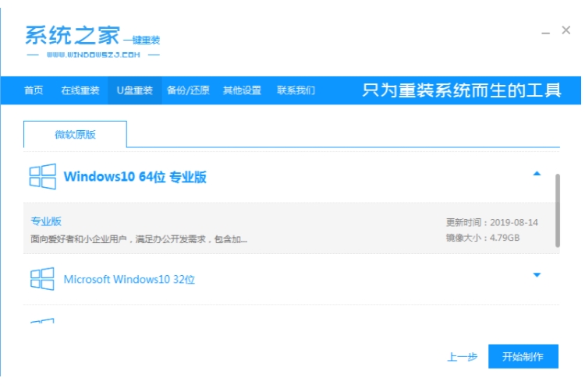The height and width of the screenshot is (392, 585).
Task: Expand the Microsoft Windows10 32位 arrow
Action: [x=537, y=275]
